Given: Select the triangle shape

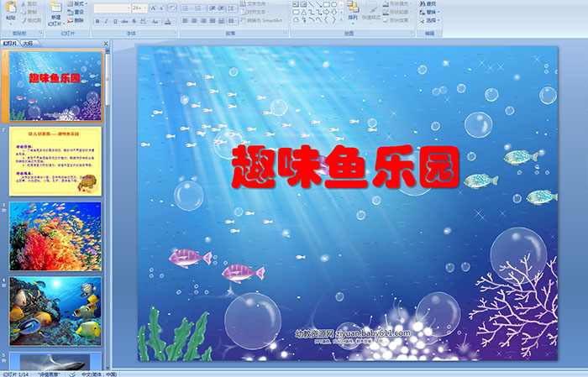Looking at the screenshot, I should pos(304,12).
